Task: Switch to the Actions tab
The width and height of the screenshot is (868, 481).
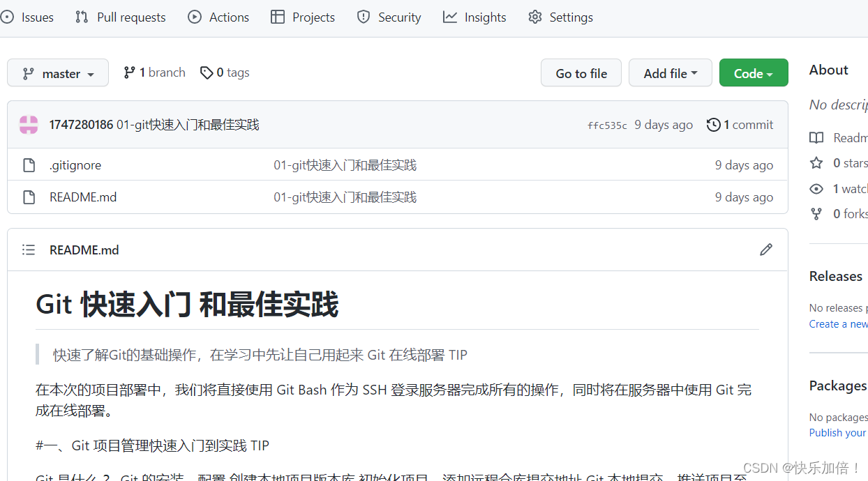Action: coord(218,17)
